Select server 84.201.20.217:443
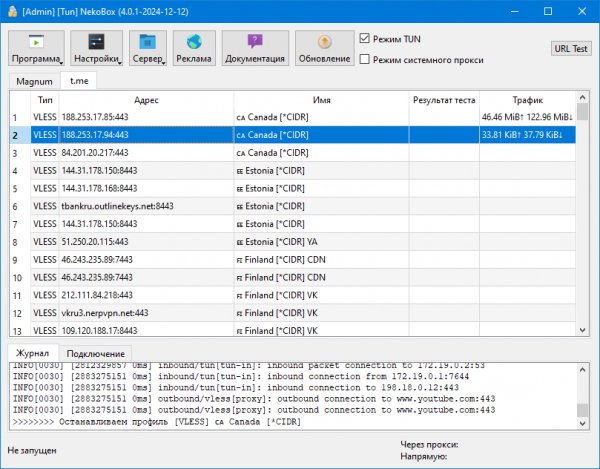This screenshot has width=600, height=469. click(292, 153)
